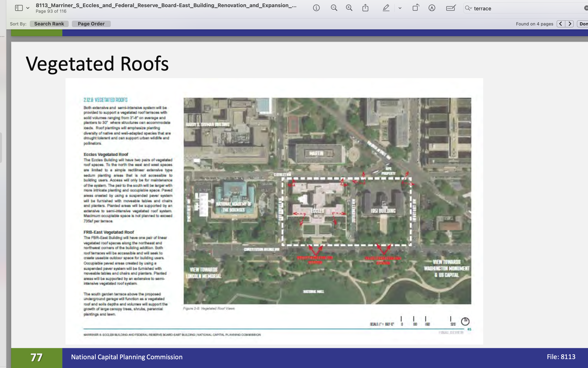Open the Share menu icon
Viewport: 588px width, 368px height.
tap(365, 8)
